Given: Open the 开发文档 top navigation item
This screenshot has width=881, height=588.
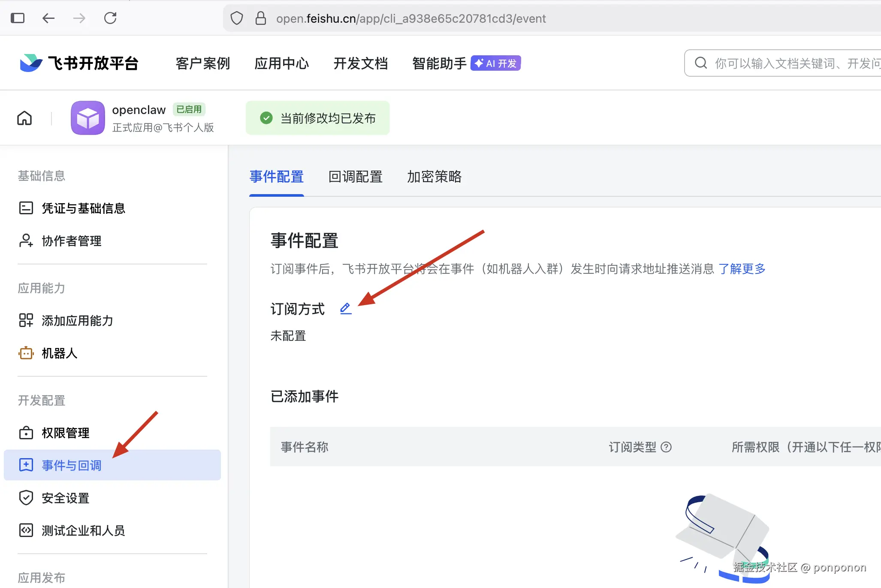Looking at the screenshot, I should click(360, 63).
